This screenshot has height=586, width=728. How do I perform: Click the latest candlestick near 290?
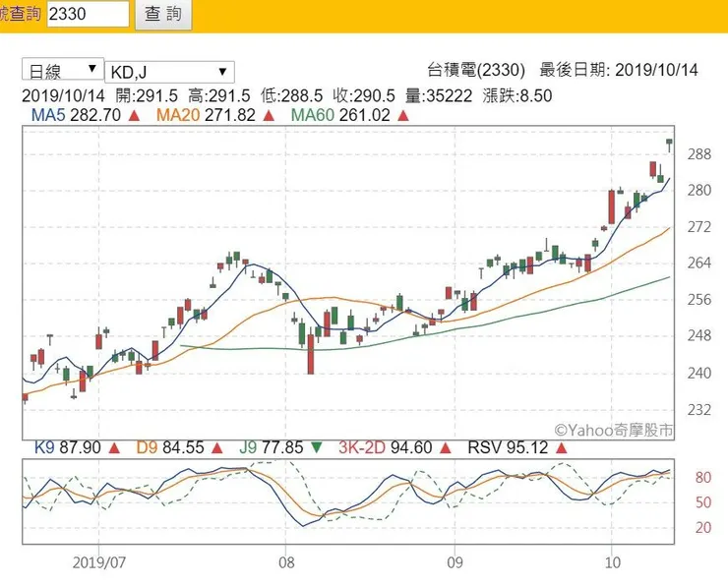(x=669, y=145)
